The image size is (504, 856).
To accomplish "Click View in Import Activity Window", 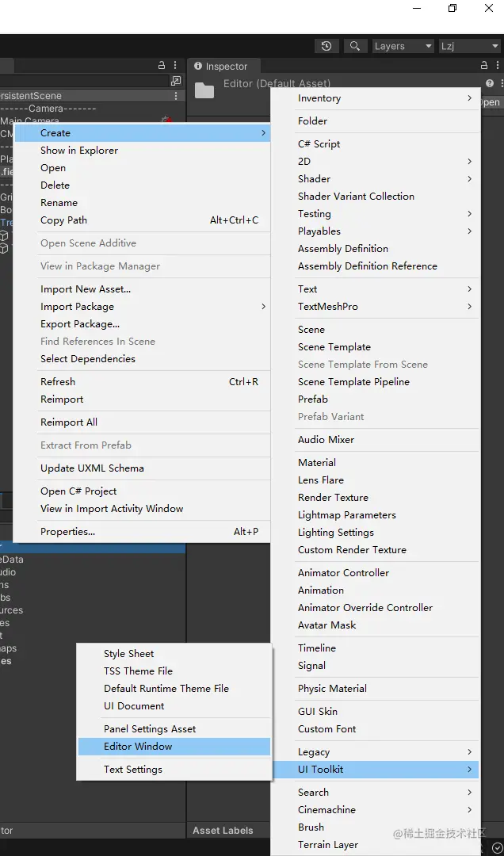I will coord(142,509).
